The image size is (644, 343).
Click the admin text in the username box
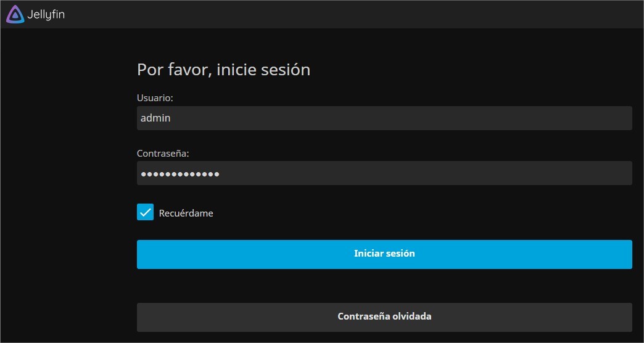pos(155,118)
